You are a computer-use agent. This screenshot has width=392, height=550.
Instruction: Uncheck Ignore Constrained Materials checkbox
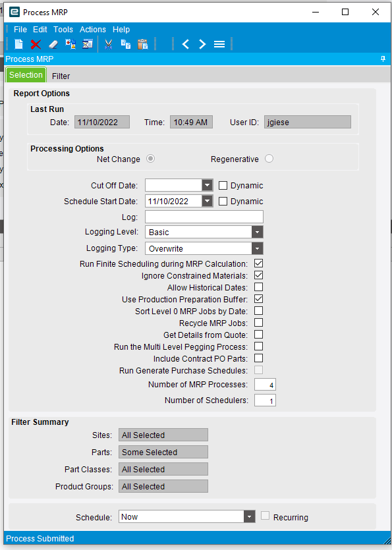point(259,275)
